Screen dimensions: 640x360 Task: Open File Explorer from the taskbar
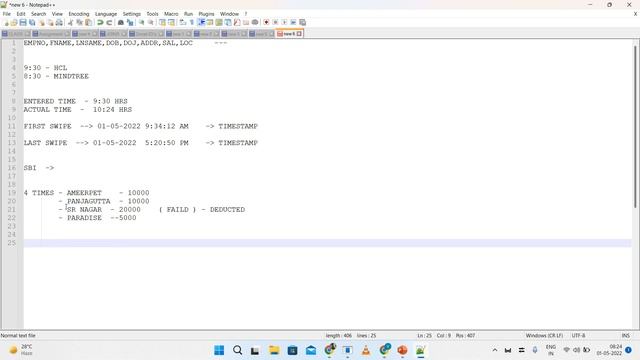pyautogui.click(x=274, y=350)
